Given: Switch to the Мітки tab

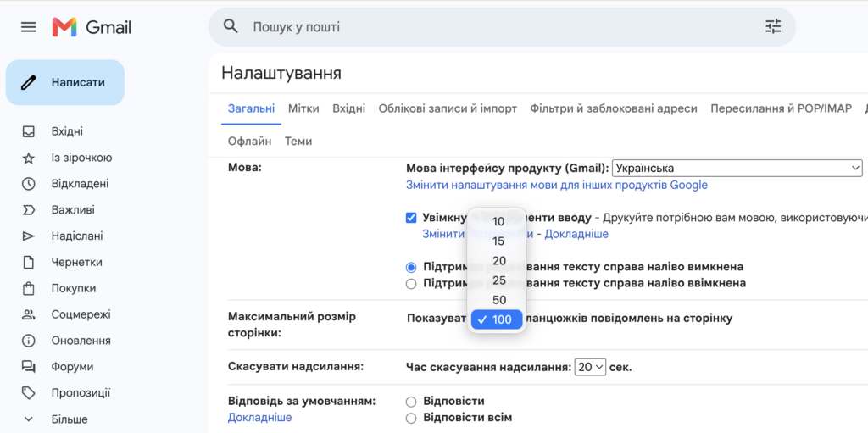Looking at the screenshot, I should (303, 108).
